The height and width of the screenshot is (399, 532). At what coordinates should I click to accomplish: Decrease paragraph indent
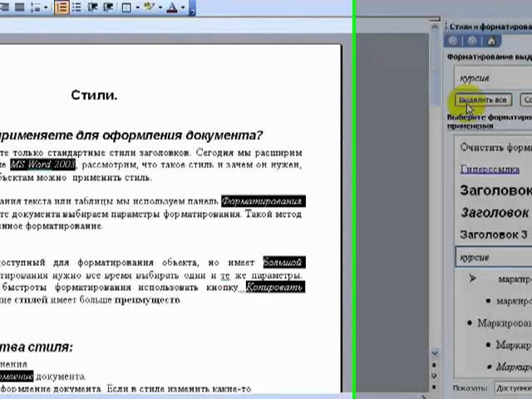pos(92,7)
